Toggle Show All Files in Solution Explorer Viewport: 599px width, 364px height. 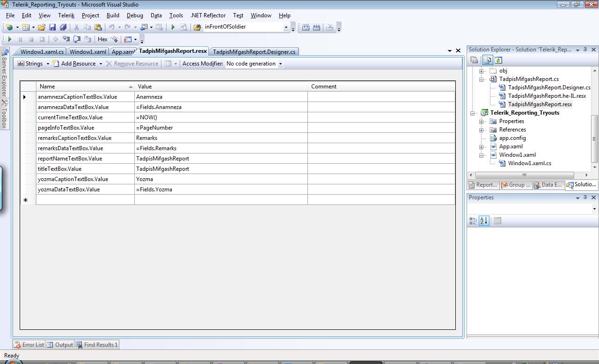pos(488,60)
